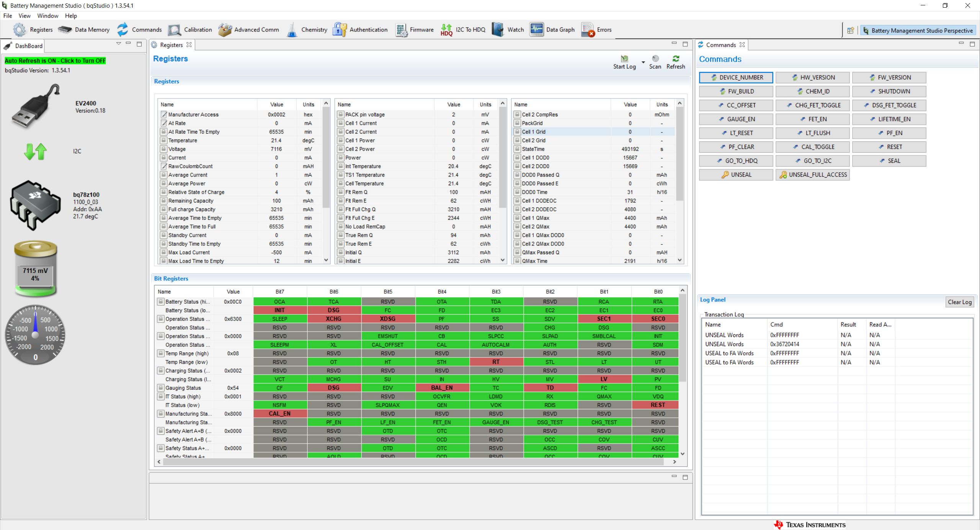Click the FET_EN command button

[x=812, y=119]
